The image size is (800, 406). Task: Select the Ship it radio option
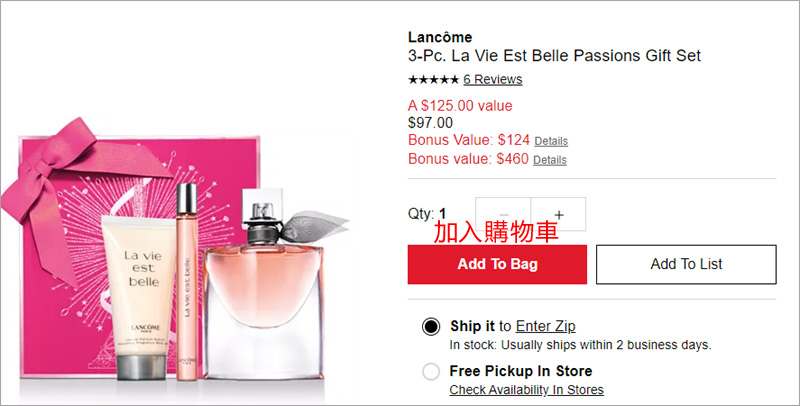point(431,326)
